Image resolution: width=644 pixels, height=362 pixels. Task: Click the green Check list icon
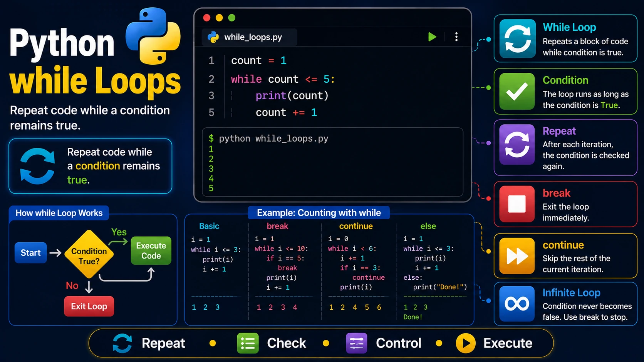248,343
